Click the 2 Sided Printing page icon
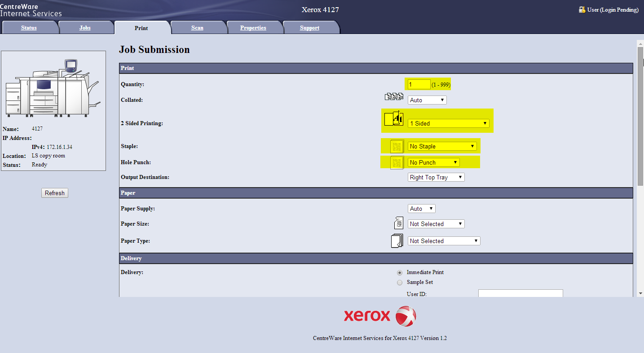This screenshot has width=644, height=353. pos(394,119)
